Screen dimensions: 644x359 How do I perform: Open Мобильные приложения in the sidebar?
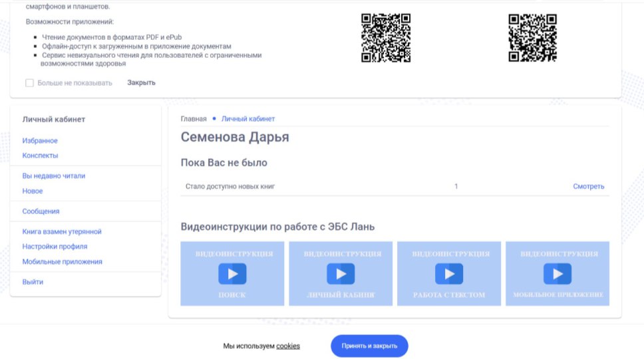click(63, 262)
